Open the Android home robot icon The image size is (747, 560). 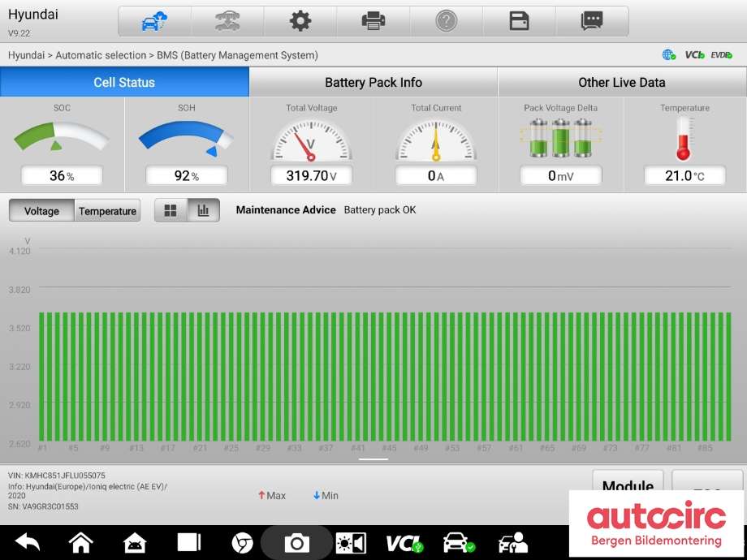[x=135, y=543]
